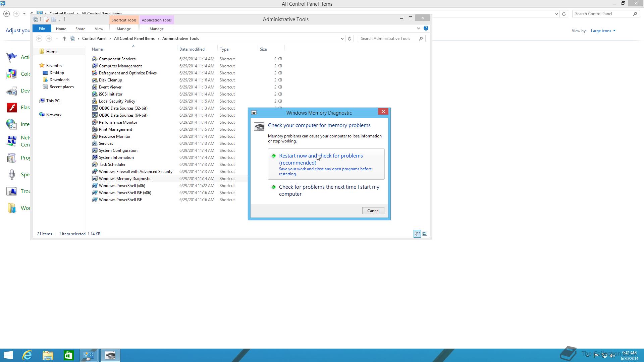Image resolution: width=644 pixels, height=362 pixels.
Task: Click the All Control Panel Items breadcrumb
Action: (134, 39)
